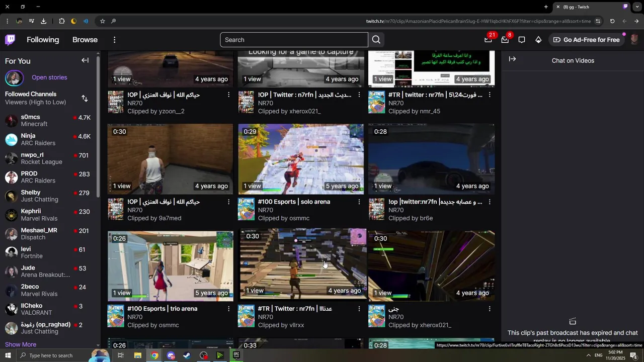Open browser media control icon
This screenshot has height=362, width=644.
pyautogui.click(x=31, y=21)
